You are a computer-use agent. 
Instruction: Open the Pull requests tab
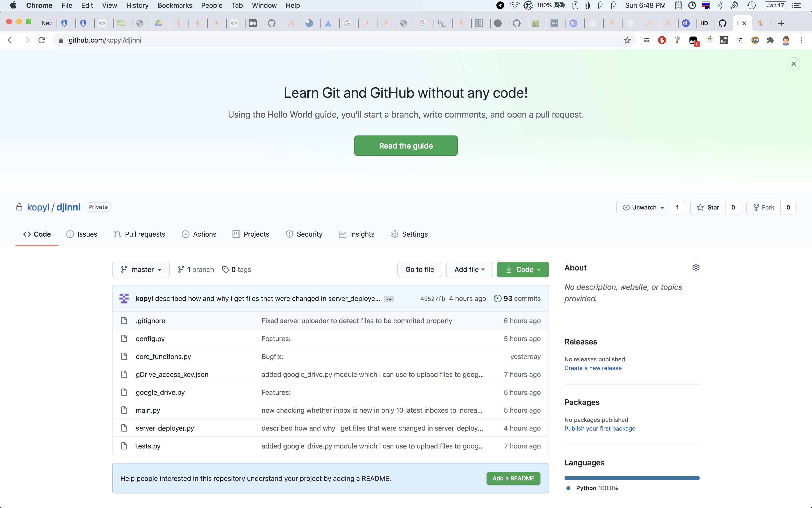[140, 234]
